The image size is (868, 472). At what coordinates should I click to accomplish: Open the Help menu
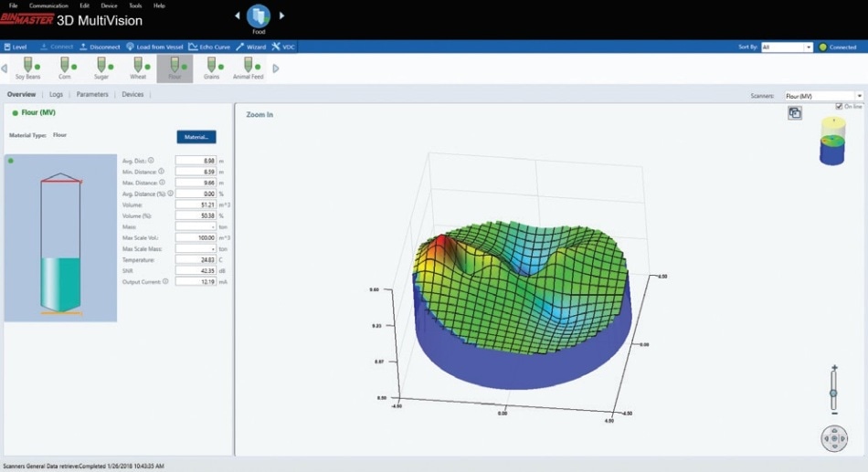click(x=159, y=5)
